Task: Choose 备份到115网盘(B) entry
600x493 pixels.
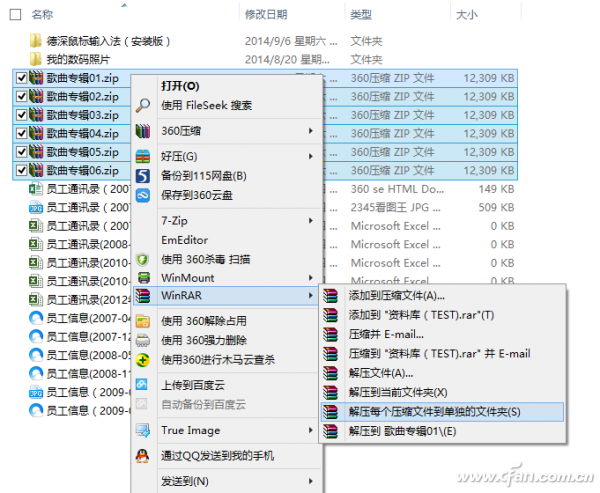Action: [204, 176]
